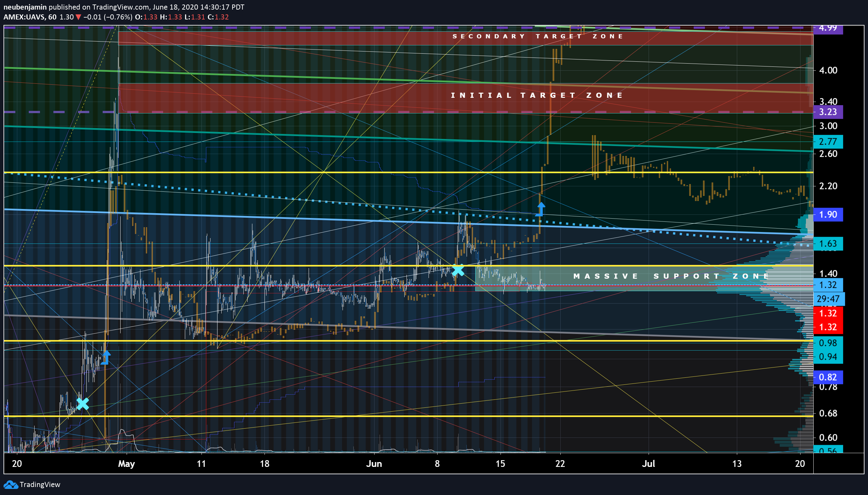The height and width of the screenshot is (495, 868).
Task: Click the 3.00 price axis tick
Action: click(x=828, y=126)
